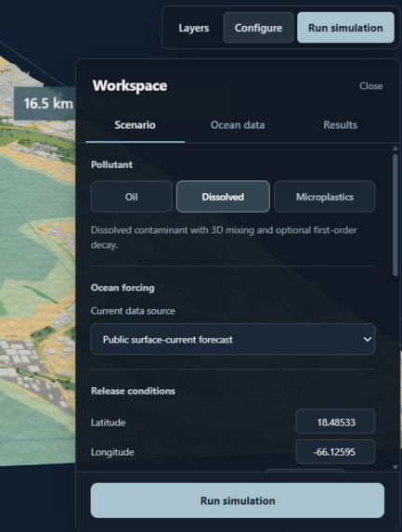
Task: Click the panel scrollbar thumb
Action: [396, 215]
